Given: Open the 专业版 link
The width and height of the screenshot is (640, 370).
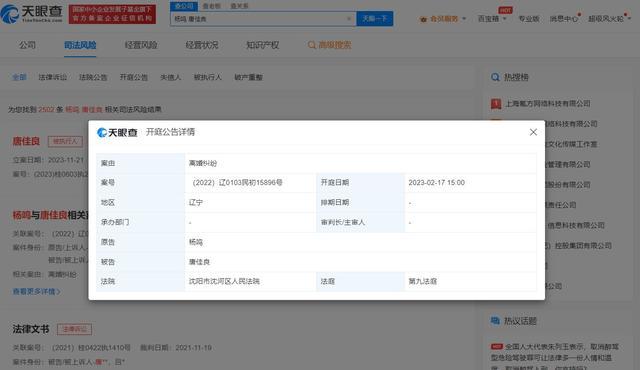Looking at the screenshot, I should pos(529,19).
